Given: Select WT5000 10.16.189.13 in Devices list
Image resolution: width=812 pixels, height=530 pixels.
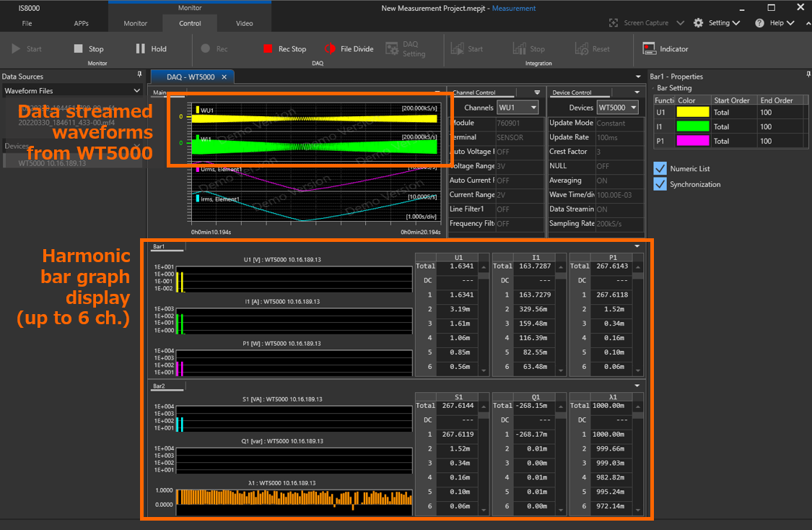Looking at the screenshot, I should 52,163.
